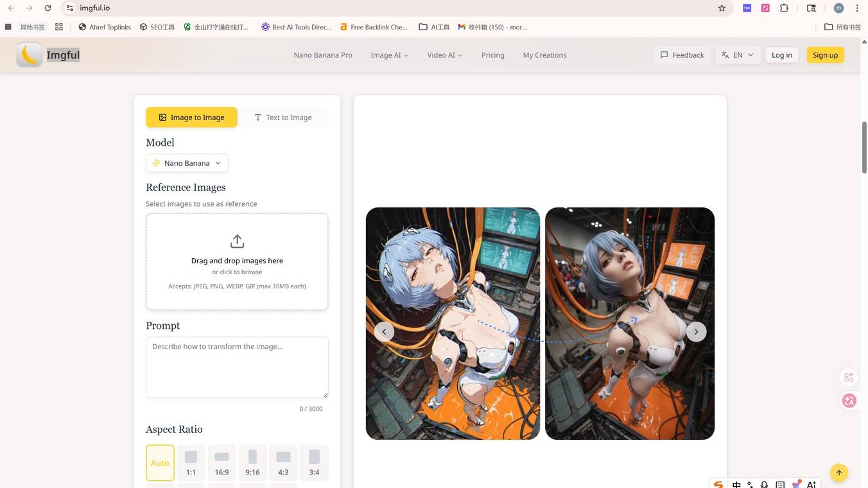Bookmark this page with the star icon
868x488 pixels.
[722, 8]
